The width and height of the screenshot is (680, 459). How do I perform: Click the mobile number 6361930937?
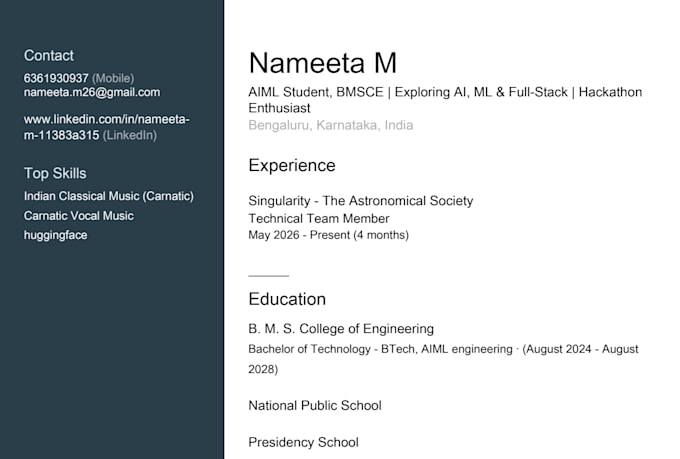pos(56,78)
